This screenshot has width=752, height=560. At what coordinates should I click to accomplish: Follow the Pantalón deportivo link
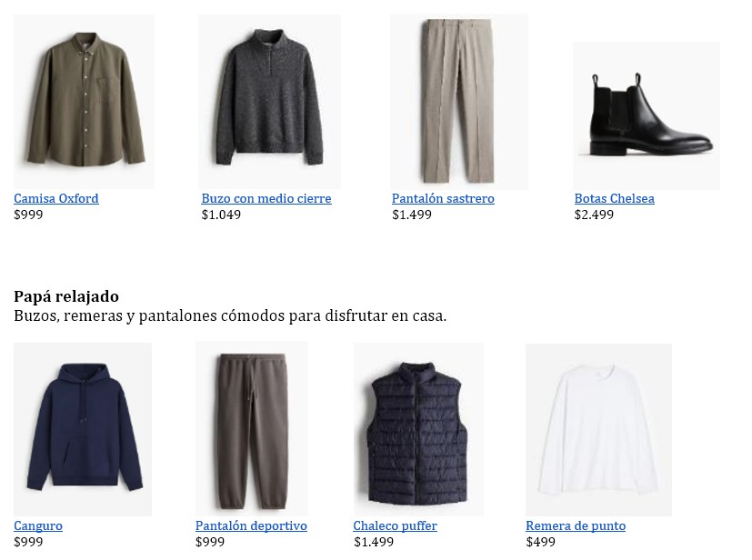[x=251, y=526]
